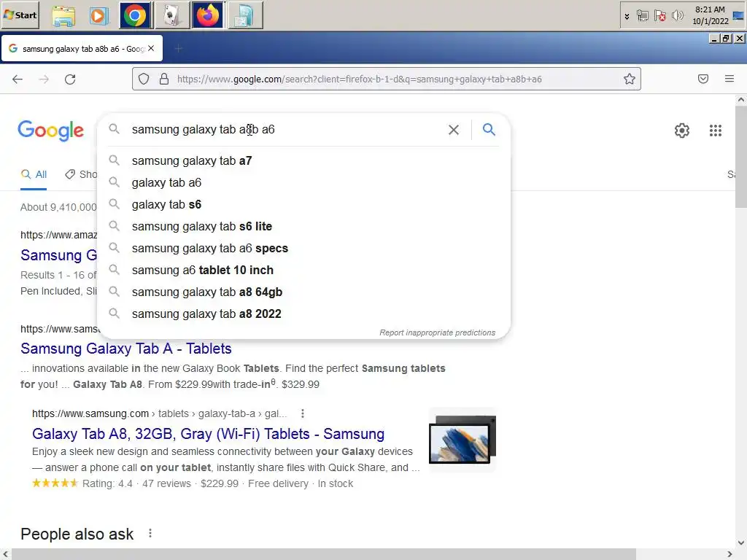Click the horizontal scroll right arrow
This screenshot has height=560, width=747.
tap(729, 554)
